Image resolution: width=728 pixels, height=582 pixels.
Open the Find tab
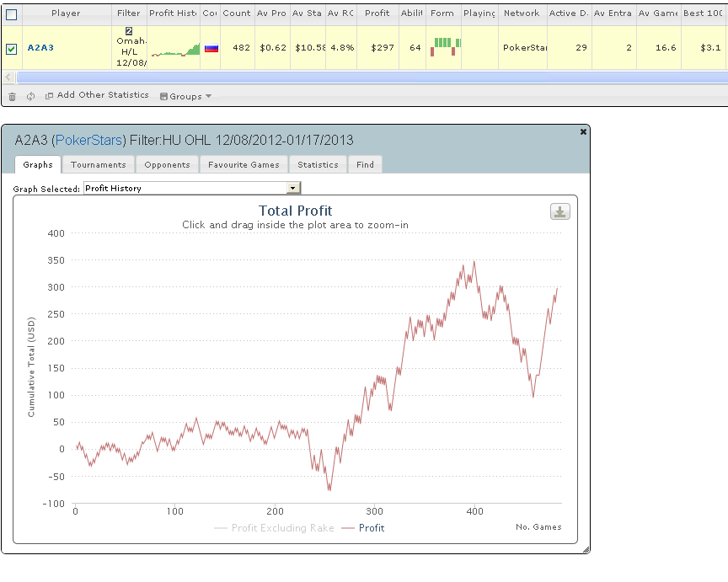coord(365,165)
